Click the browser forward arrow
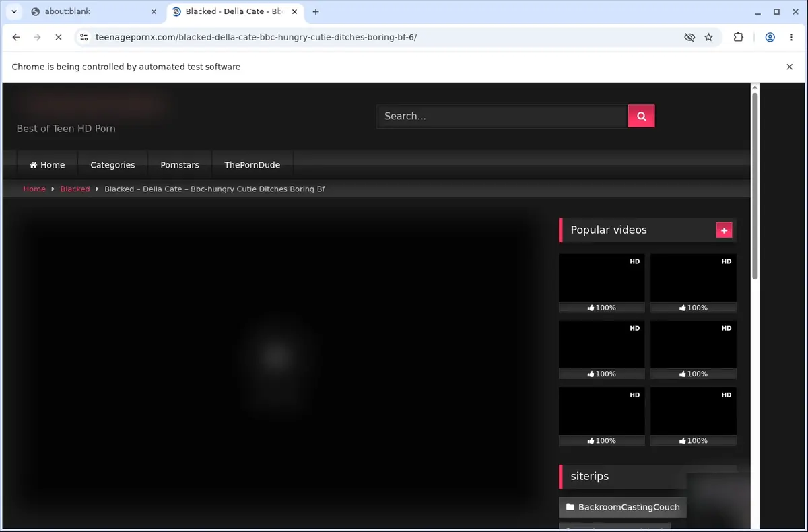 (x=37, y=38)
